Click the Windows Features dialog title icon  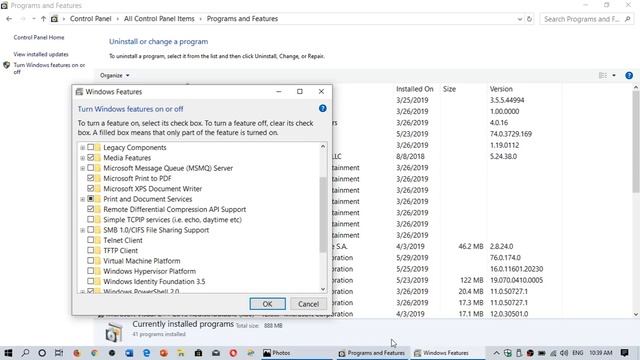(79, 92)
